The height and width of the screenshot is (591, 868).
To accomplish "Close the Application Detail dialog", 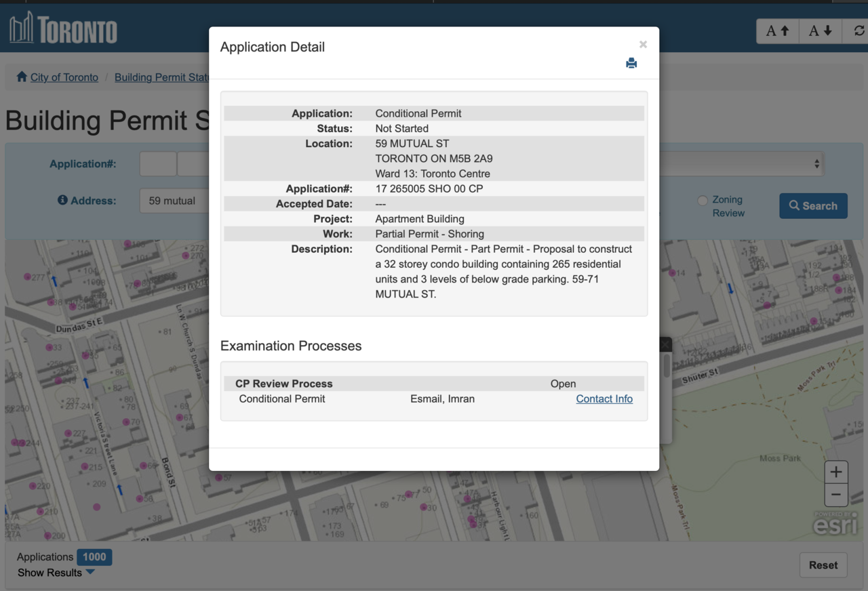I will pos(643,45).
